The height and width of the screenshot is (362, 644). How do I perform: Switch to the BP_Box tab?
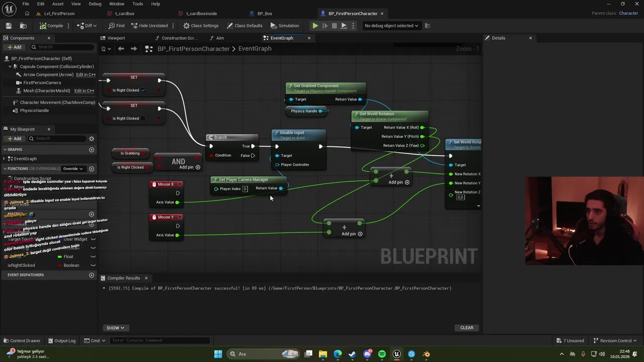click(x=264, y=14)
